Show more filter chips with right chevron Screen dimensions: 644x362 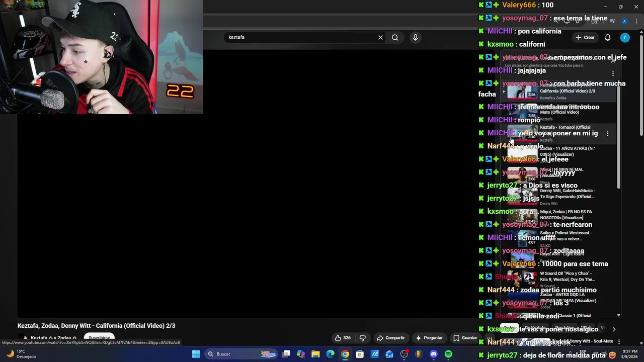(x=614, y=329)
